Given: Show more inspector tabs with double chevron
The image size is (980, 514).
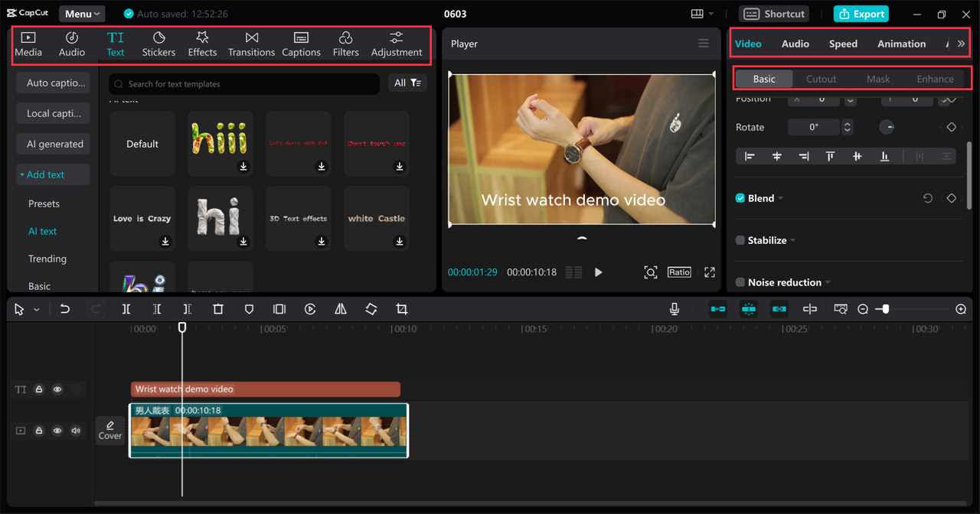Looking at the screenshot, I should pos(961,44).
